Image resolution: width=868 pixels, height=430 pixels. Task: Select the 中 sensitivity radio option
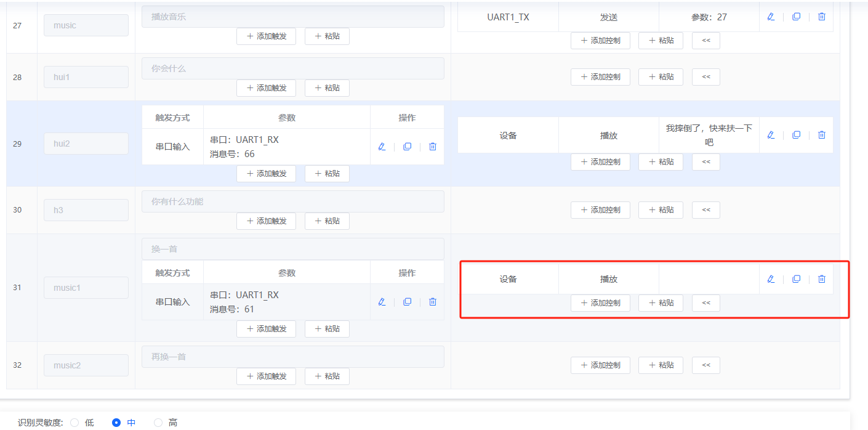[116, 423]
